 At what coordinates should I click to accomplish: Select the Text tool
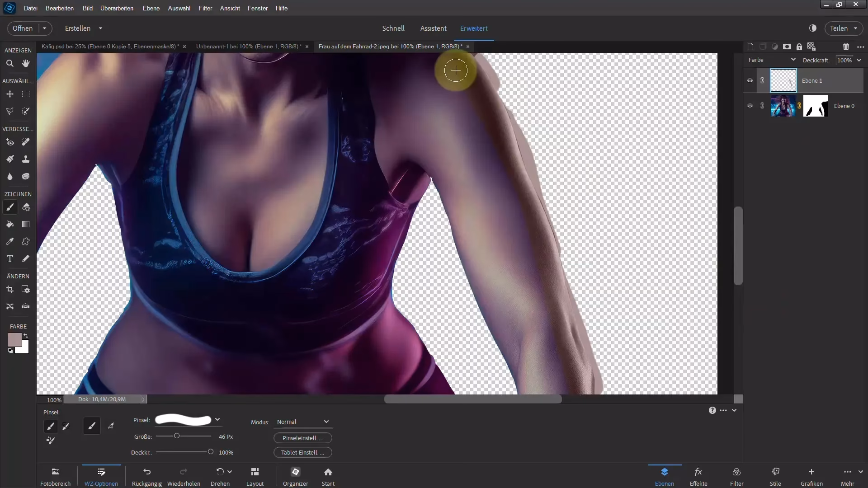coord(9,258)
